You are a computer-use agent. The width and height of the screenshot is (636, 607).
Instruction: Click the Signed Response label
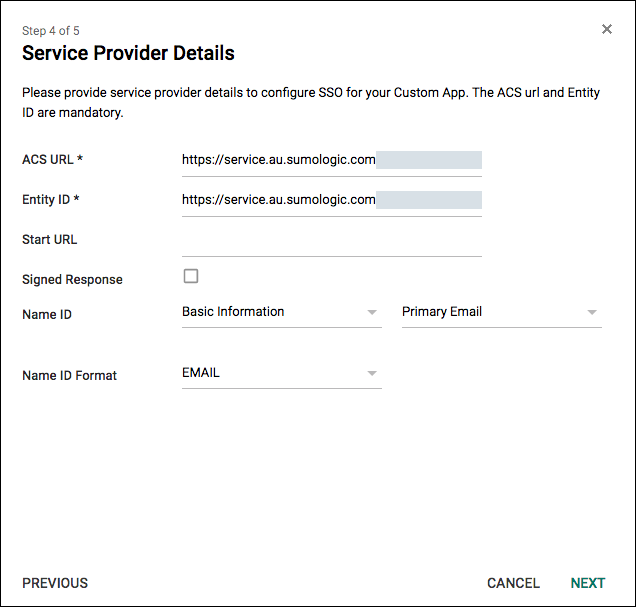pos(72,280)
